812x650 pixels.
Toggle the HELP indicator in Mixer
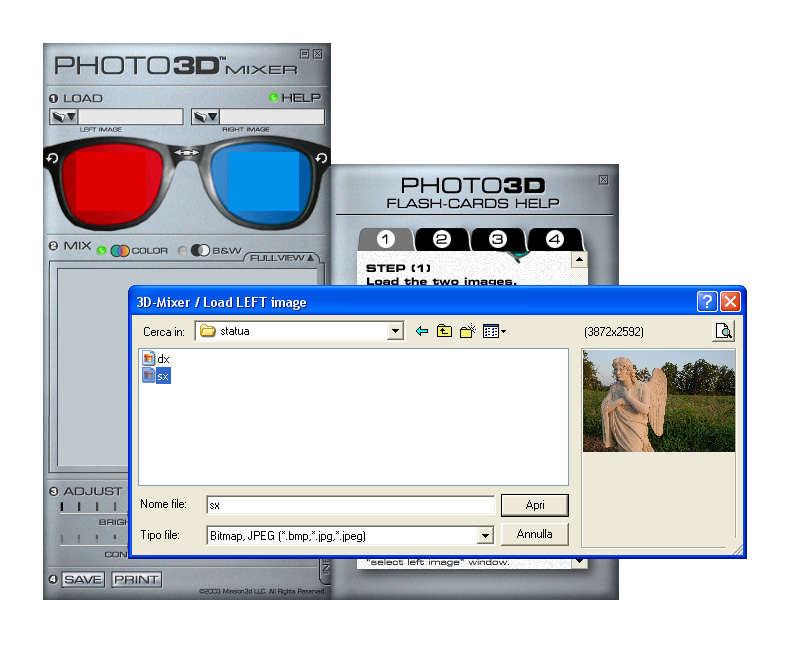pyautogui.click(x=273, y=97)
